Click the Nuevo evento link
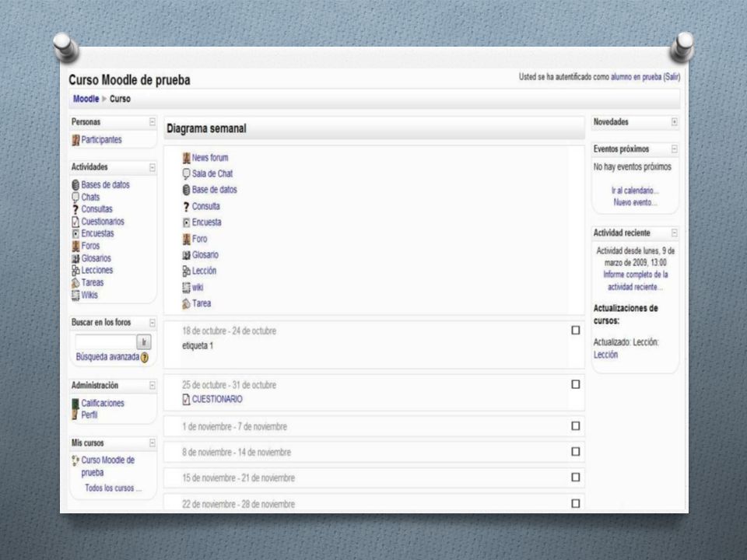This screenshot has height=560, width=747. 635,202
